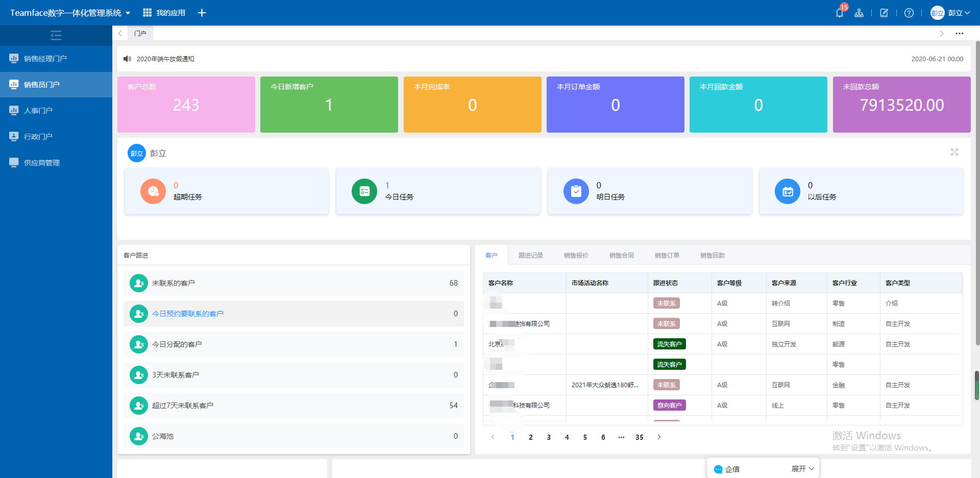Open the help question mark icon
The image size is (980, 478).
(909, 13)
